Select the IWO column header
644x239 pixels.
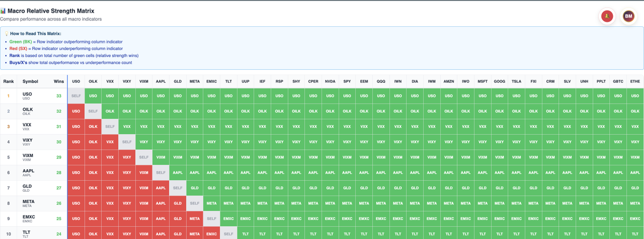pos(465,82)
